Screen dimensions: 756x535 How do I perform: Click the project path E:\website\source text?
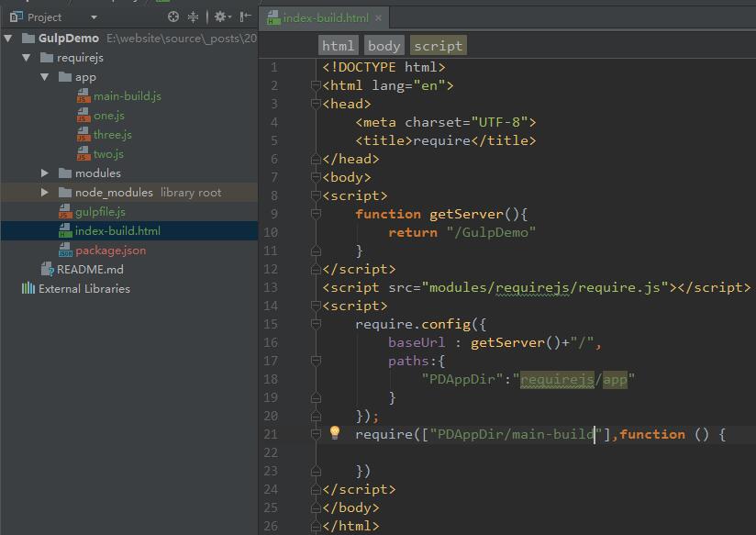point(182,39)
